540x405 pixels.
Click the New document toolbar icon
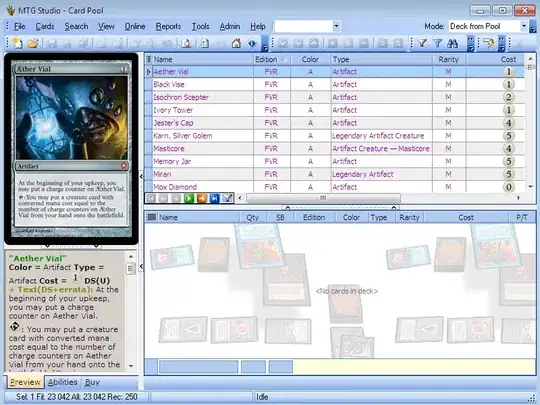coord(17,43)
